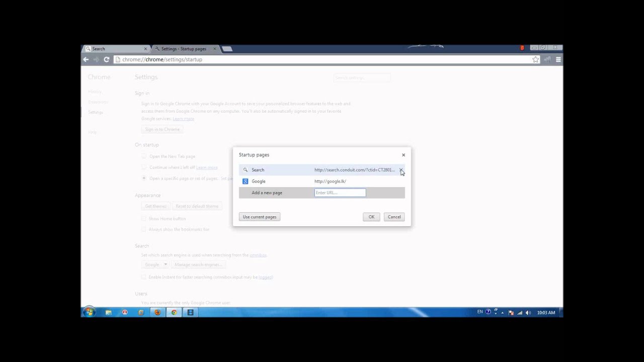644x362 pixels.
Task: Close the Search tab
Action: 146,49
